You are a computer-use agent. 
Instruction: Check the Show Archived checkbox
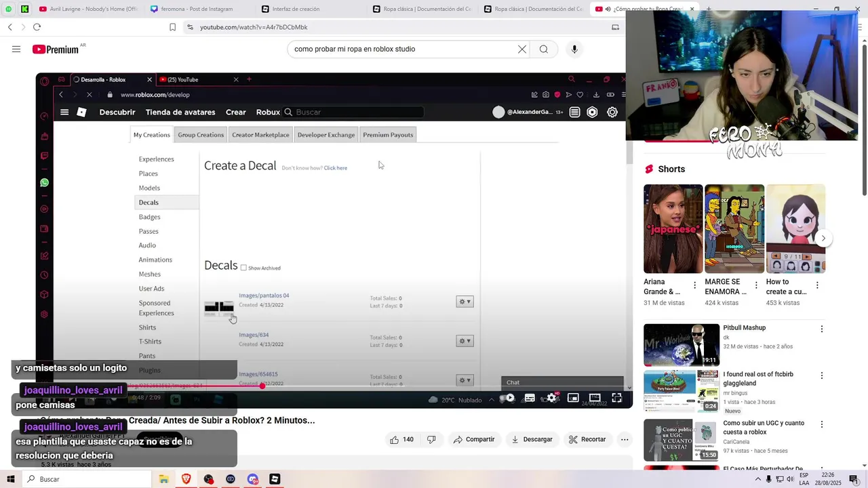pyautogui.click(x=243, y=268)
